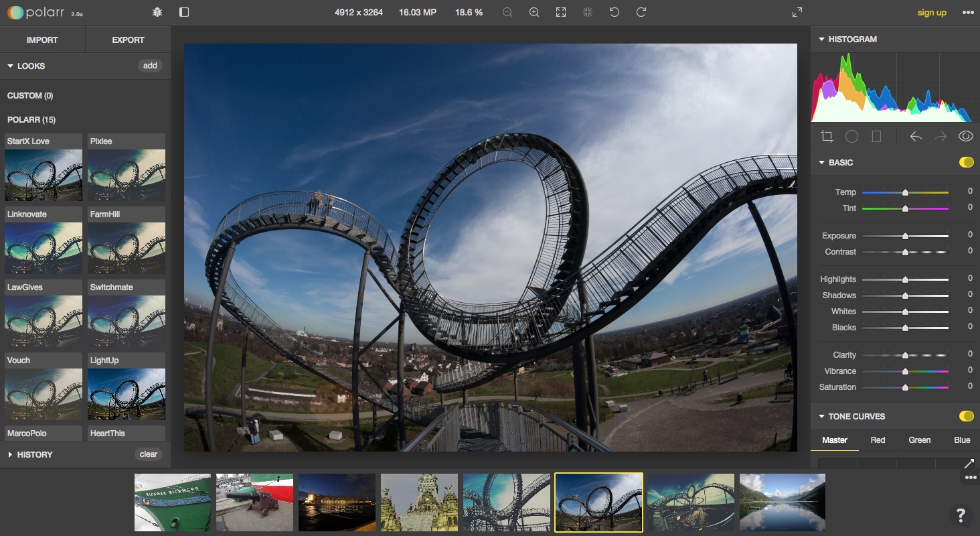
Task: Click the redo arrow in top toolbar
Action: coord(641,13)
